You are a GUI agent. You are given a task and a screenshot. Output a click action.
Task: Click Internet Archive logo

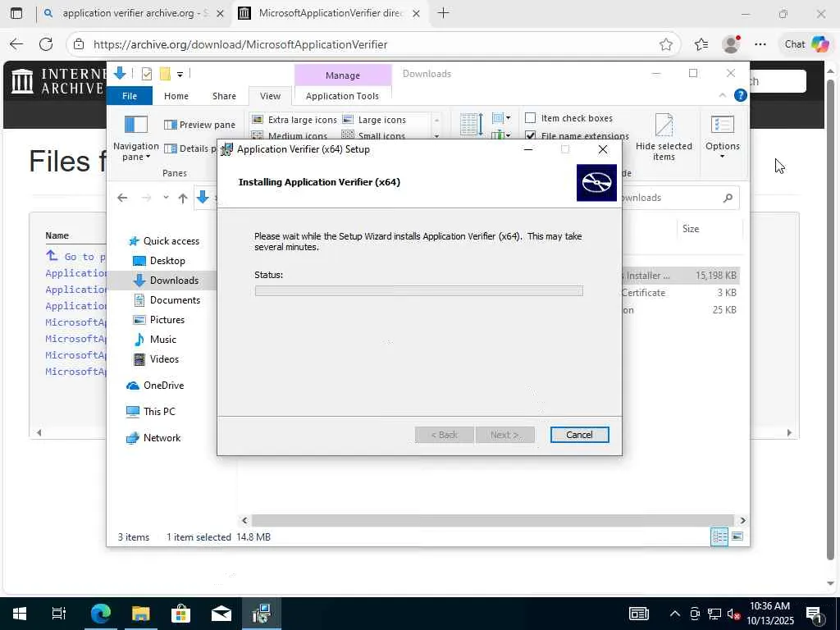(57, 81)
